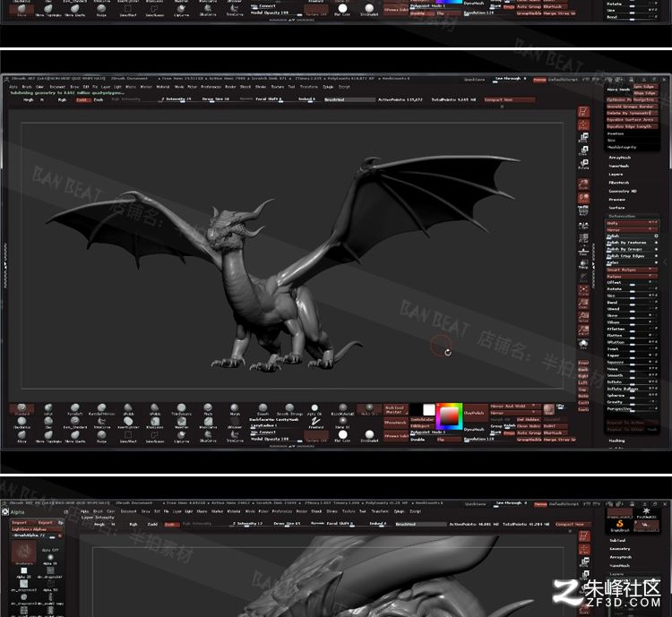The height and width of the screenshot is (617, 672).
Task: Select the Morph brush in middle window
Action: (235, 409)
